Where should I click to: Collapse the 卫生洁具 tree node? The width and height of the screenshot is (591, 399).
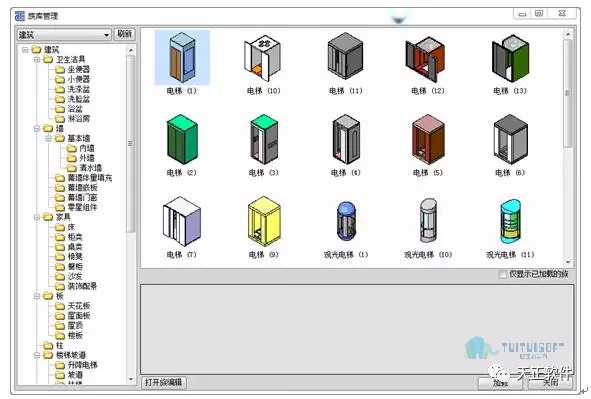[37, 60]
